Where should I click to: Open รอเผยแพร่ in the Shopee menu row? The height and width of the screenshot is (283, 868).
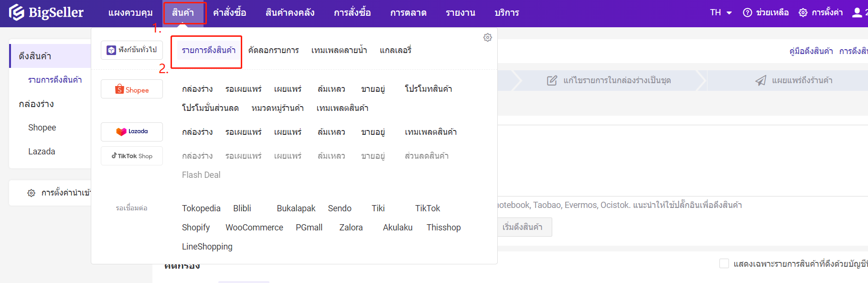point(244,89)
